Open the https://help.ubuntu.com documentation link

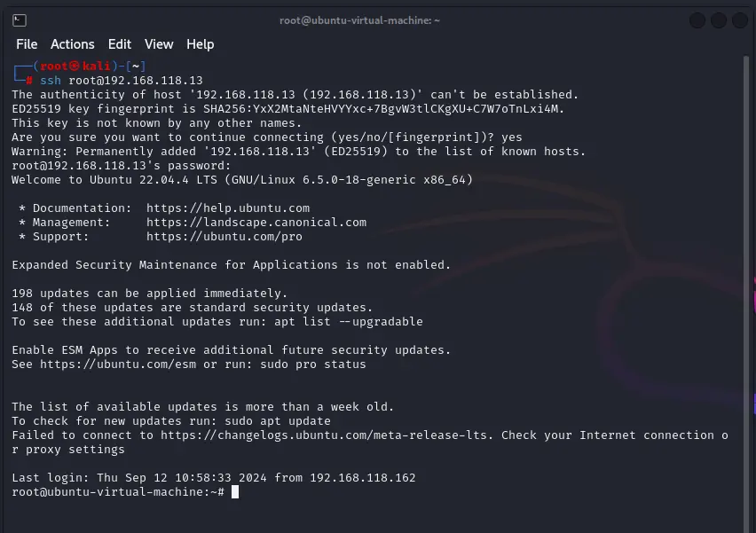pos(228,208)
